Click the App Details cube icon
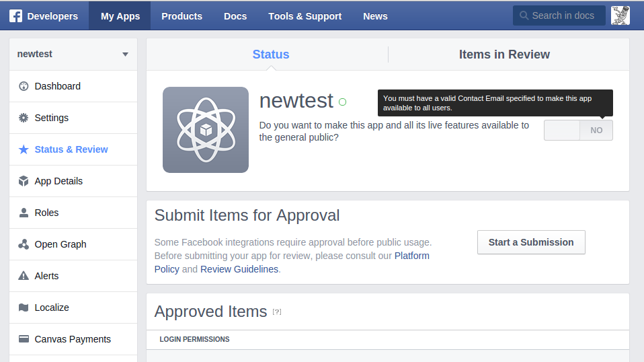 point(24,181)
